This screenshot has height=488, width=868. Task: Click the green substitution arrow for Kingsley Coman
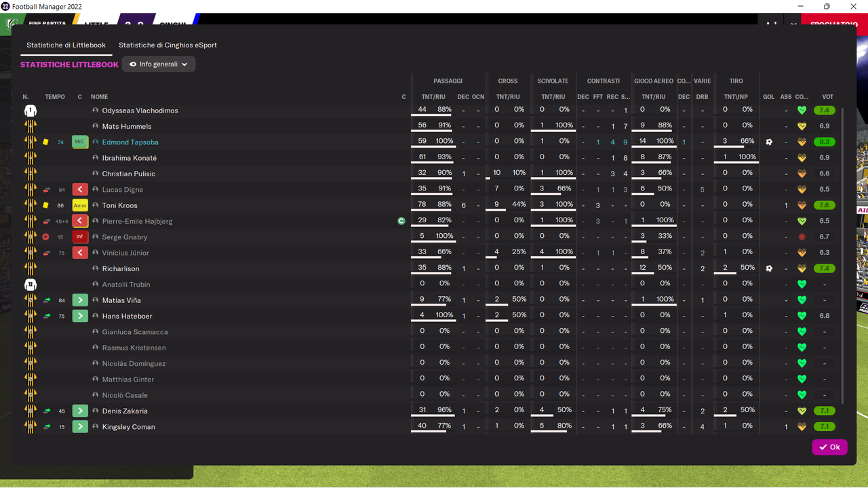tap(80, 427)
